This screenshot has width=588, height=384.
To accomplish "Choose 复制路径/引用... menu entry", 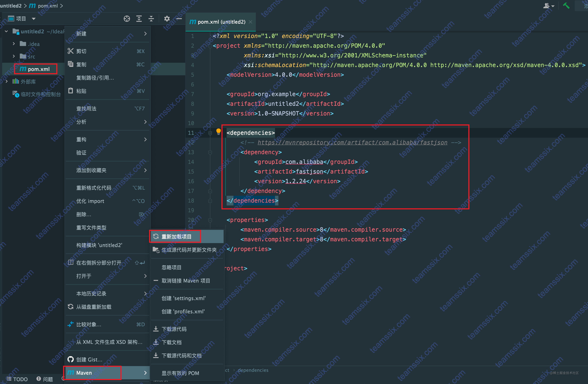I will 108,78.
